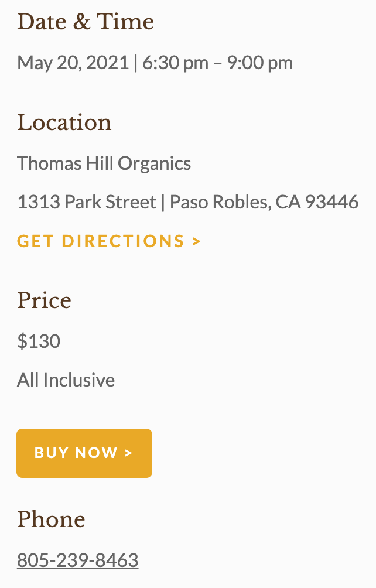Click the 9:00 pm end time
The height and width of the screenshot is (588, 376).
(x=260, y=63)
